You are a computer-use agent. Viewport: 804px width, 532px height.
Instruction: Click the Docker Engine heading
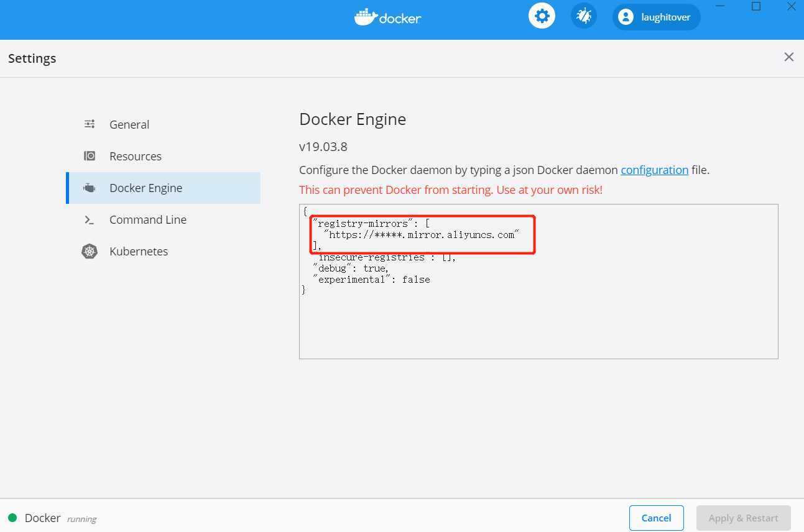[353, 119]
